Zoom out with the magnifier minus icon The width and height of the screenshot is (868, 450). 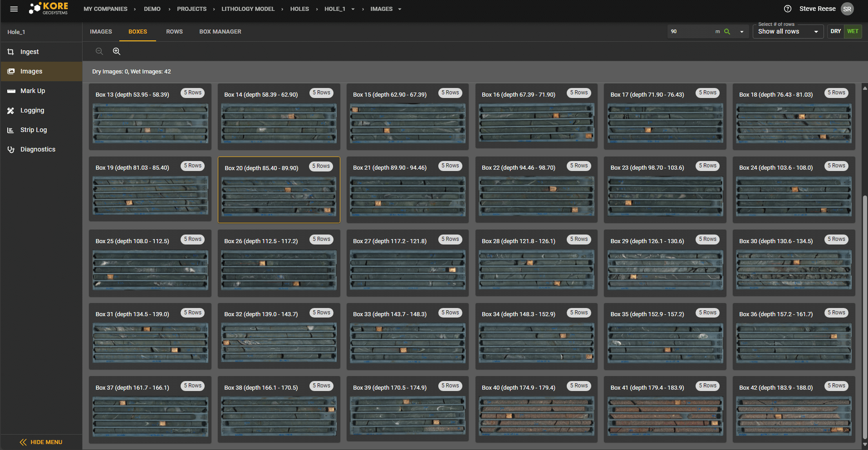coord(99,52)
